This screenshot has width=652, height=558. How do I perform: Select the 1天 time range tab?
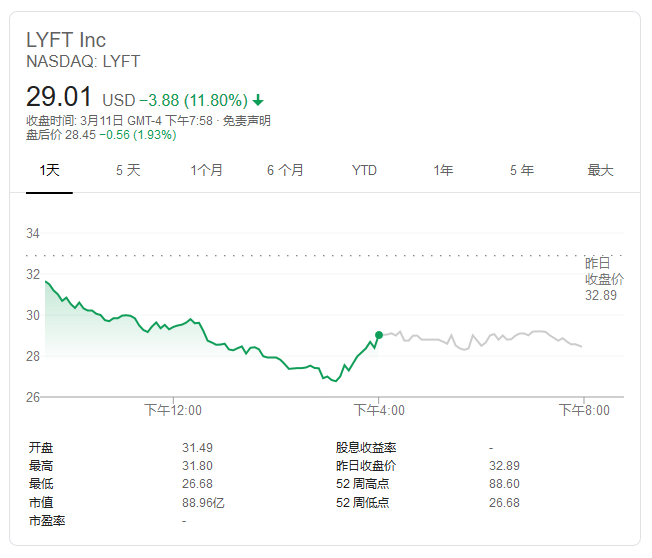tap(49, 170)
